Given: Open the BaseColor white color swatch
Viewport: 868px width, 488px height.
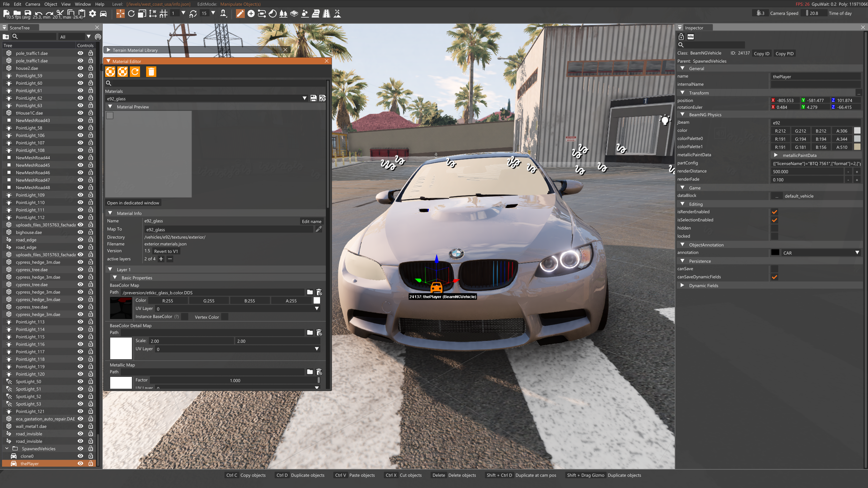Looking at the screenshot, I should pyautogui.click(x=317, y=300).
